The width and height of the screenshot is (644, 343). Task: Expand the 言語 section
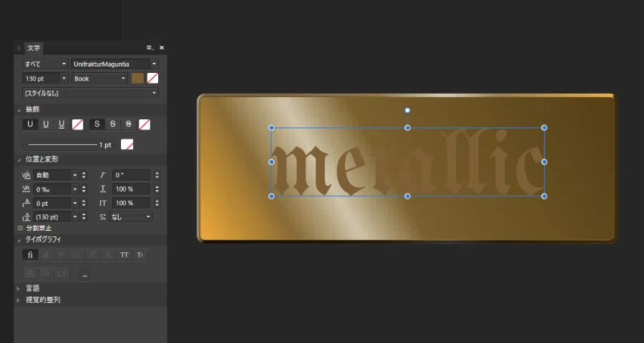point(19,289)
